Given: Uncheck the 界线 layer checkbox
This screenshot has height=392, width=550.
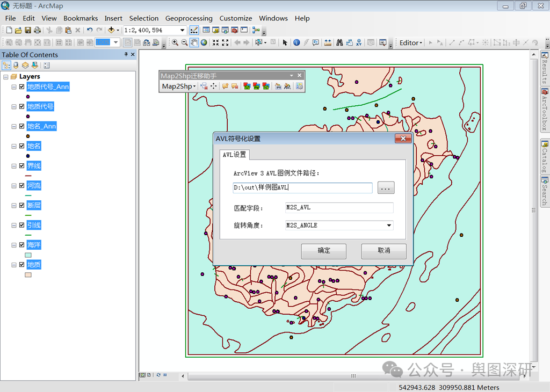Looking at the screenshot, I should pyautogui.click(x=21, y=166).
